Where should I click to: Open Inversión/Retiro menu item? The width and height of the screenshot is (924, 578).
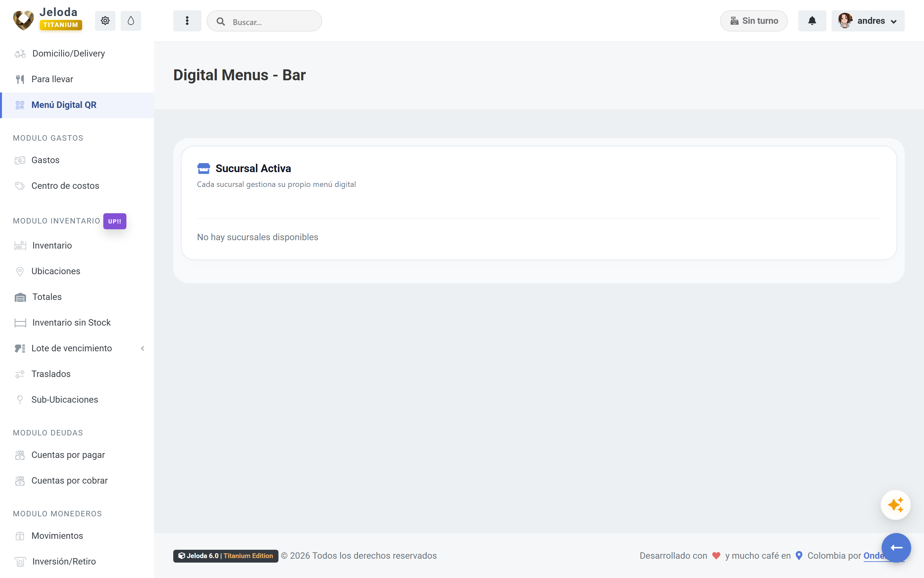click(77, 561)
